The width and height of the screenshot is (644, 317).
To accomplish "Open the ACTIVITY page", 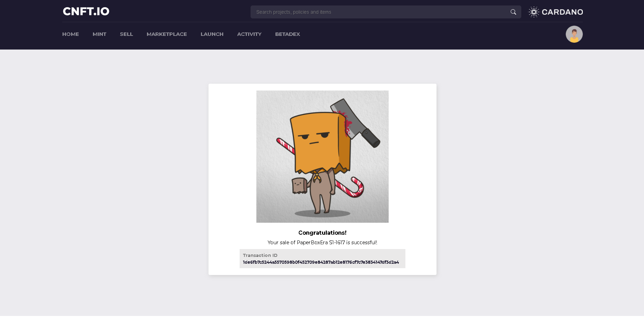I will [x=249, y=34].
